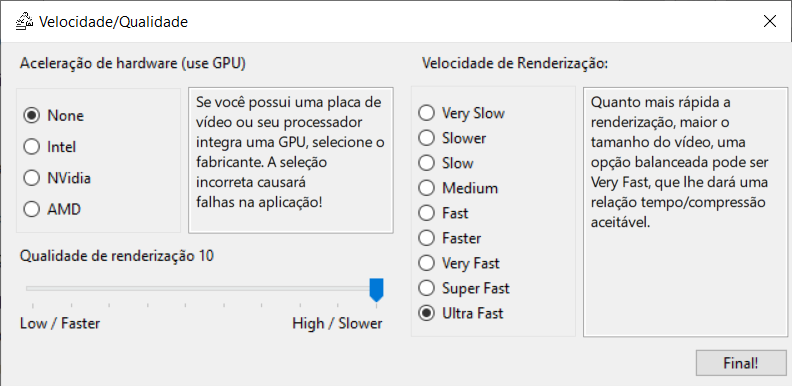Image resolution: width=792 pixels, height=388 pixels.
Task: Set rendering speed to Very Slow
Action: coord(462,113)
